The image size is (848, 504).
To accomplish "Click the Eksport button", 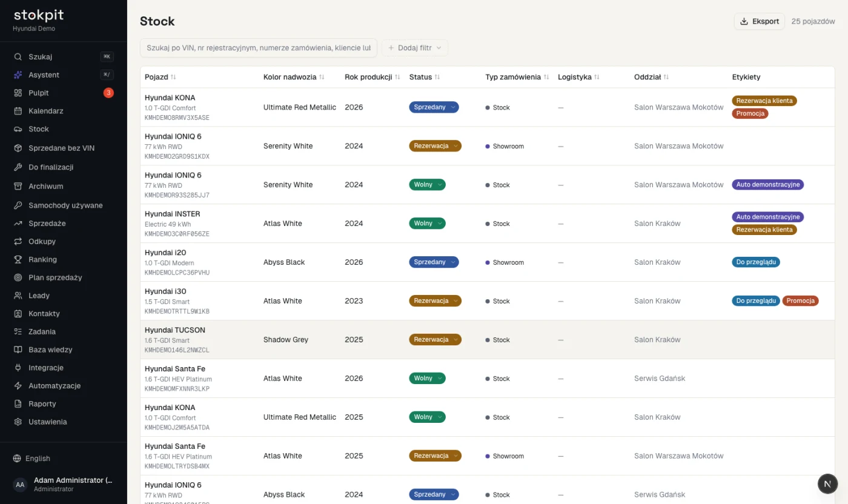I will click(x=760, y=21).
